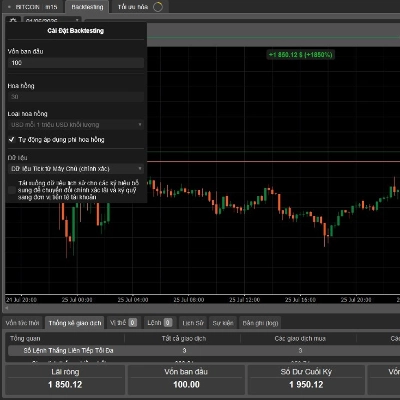Edit the Vốn ban đầu input field

[76, 63]
